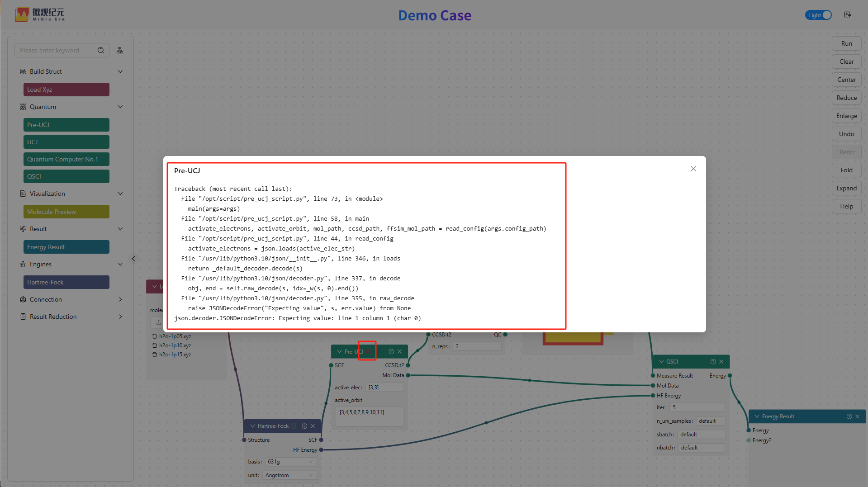Click the Center button
Viewport: 868px width, 487px height.
click(x=846, y=80)
